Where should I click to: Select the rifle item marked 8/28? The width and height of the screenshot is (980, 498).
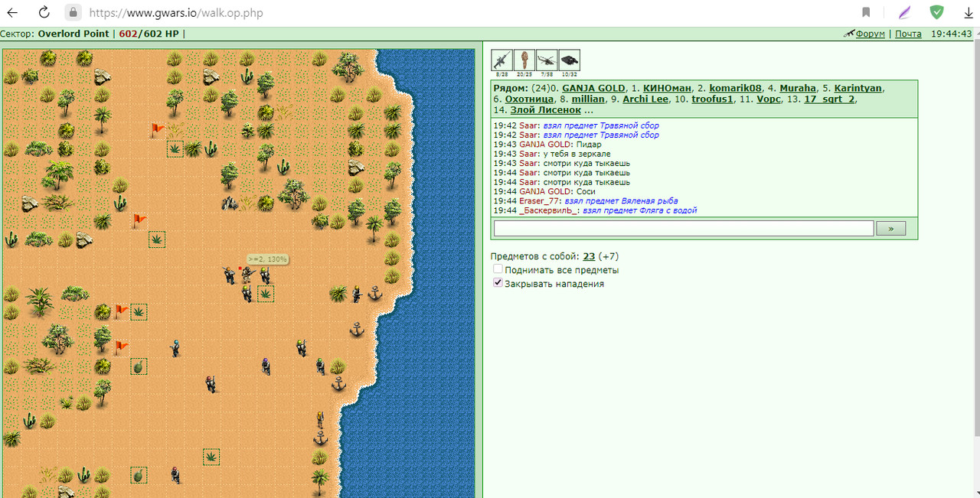point(501,60)
